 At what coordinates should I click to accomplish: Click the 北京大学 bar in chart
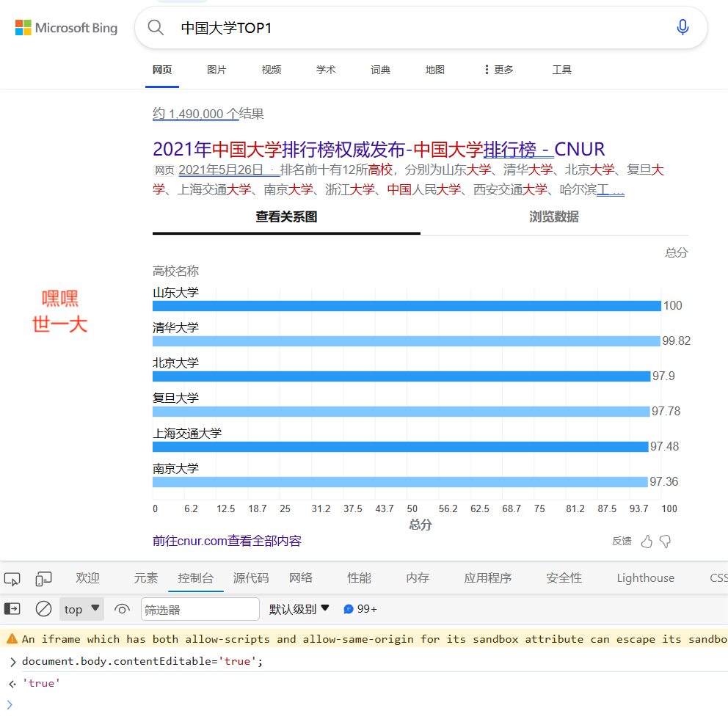pos(401,376)
